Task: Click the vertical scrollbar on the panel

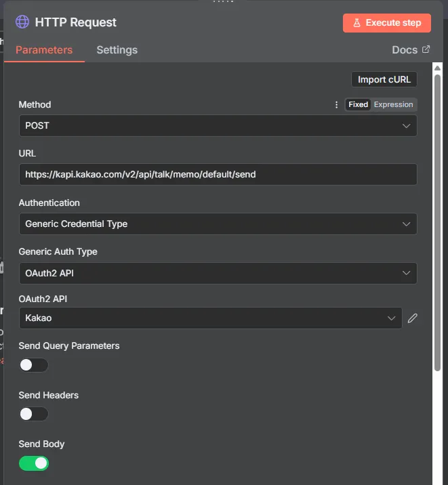Action: (438, 217)
